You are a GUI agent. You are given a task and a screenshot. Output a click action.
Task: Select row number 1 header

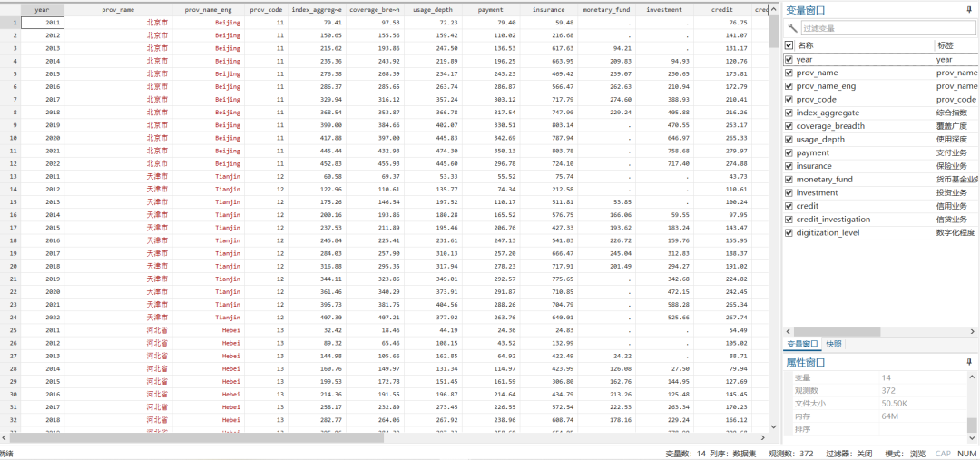click(x=10, y=23)
